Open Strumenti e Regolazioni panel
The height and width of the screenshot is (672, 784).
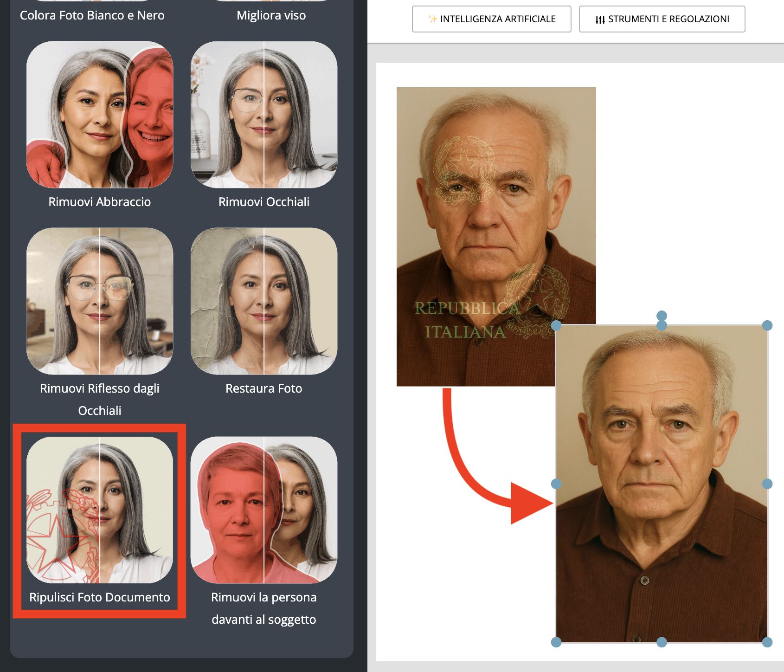point(662,19)
